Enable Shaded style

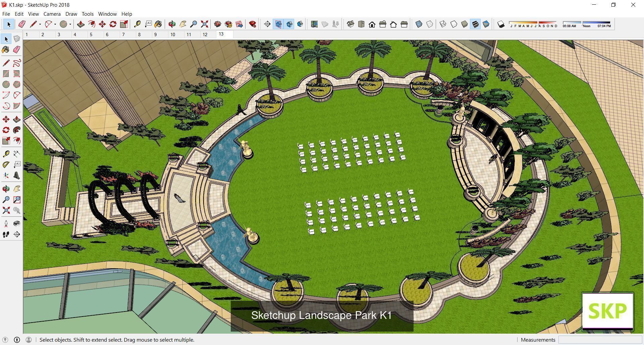click(465, 24)
